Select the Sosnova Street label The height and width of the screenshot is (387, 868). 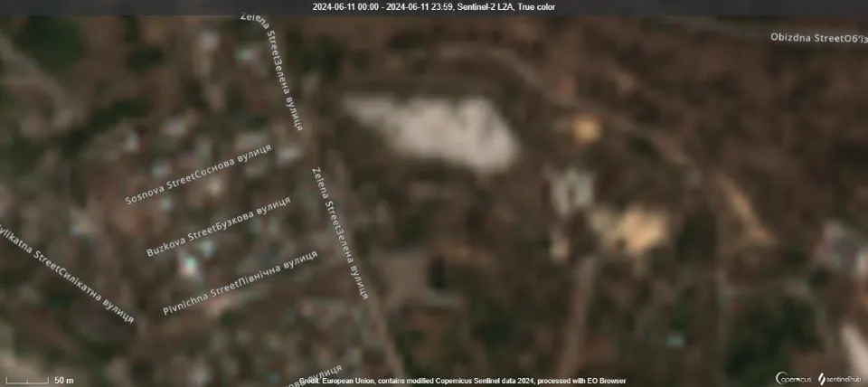tap(196, 172)
